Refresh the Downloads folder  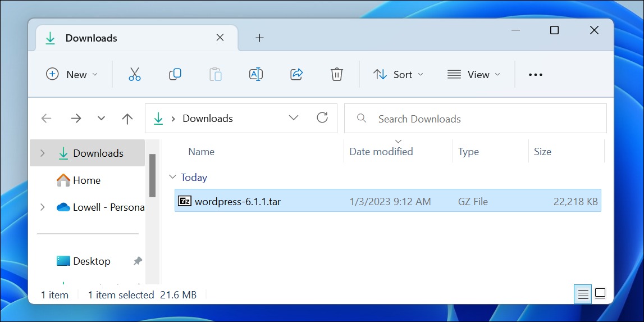pos(322,117)
